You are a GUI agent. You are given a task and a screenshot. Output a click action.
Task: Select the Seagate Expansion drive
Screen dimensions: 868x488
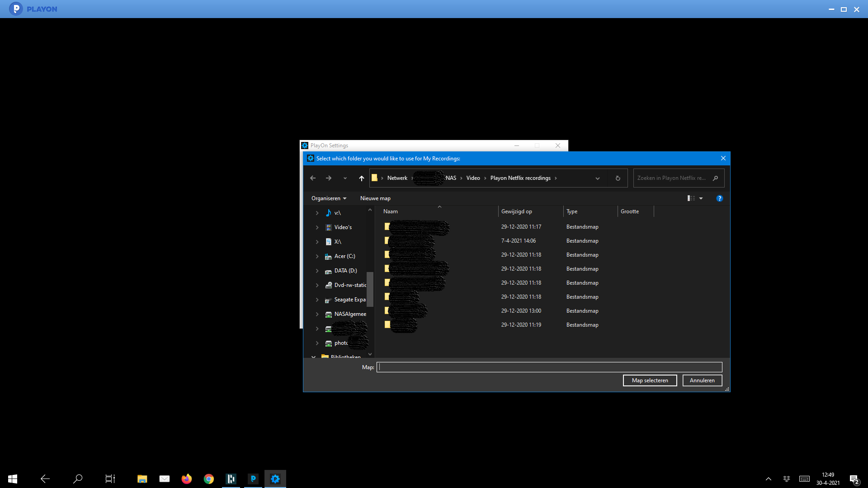(x=350, y=300)
